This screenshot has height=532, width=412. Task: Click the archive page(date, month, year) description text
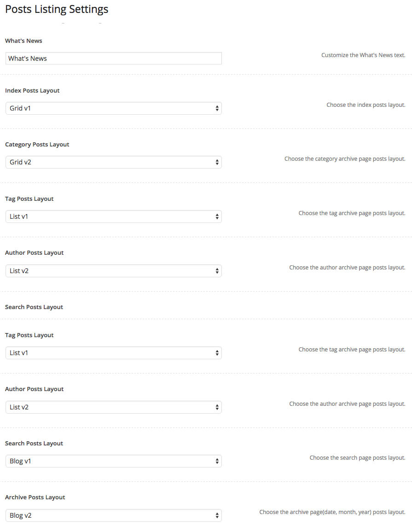click(332, 512)
